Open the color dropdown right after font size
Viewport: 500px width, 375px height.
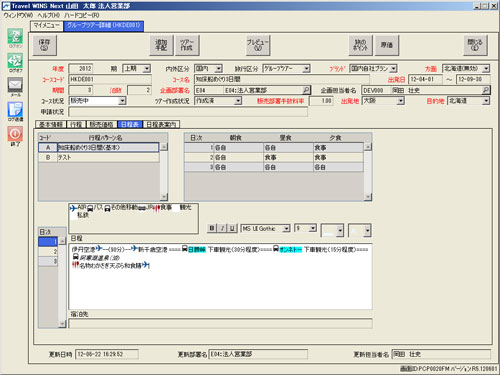(x=340, y=230)
